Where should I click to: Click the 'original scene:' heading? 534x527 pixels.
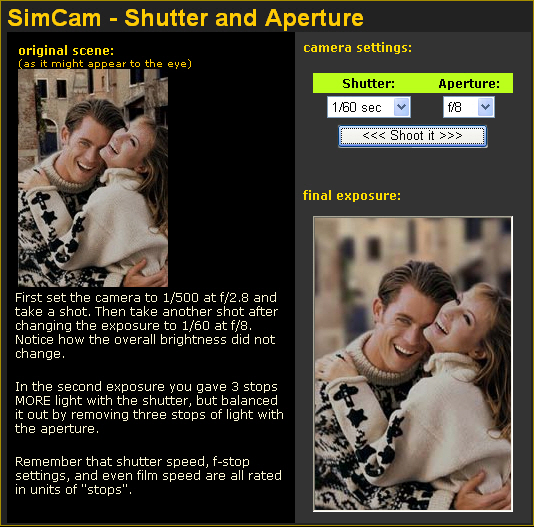(x=66, y=51)
